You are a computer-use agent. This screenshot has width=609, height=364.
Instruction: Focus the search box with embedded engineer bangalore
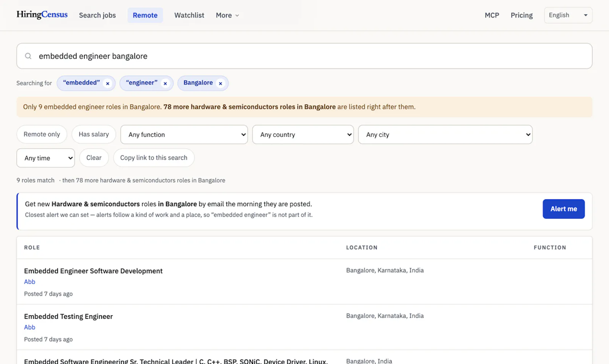pos(304,56)
